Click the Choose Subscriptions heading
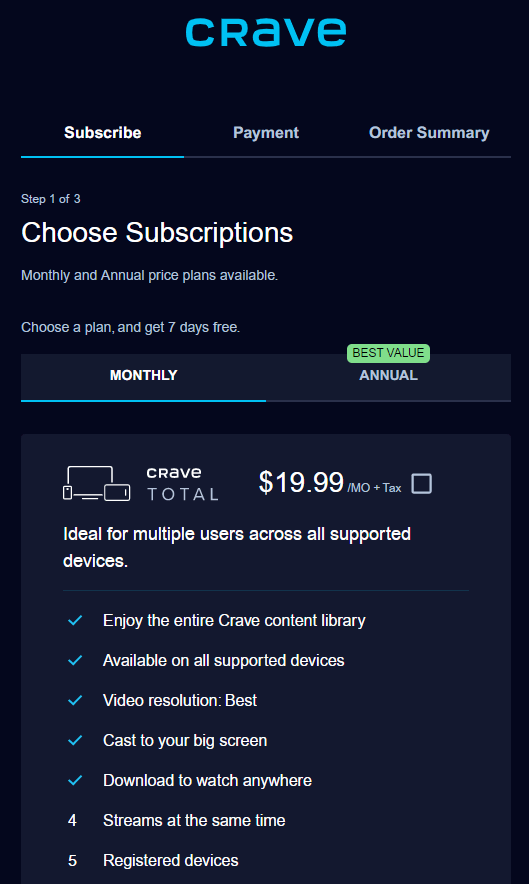This screenshot has height=884, width=529. (157, 232)
